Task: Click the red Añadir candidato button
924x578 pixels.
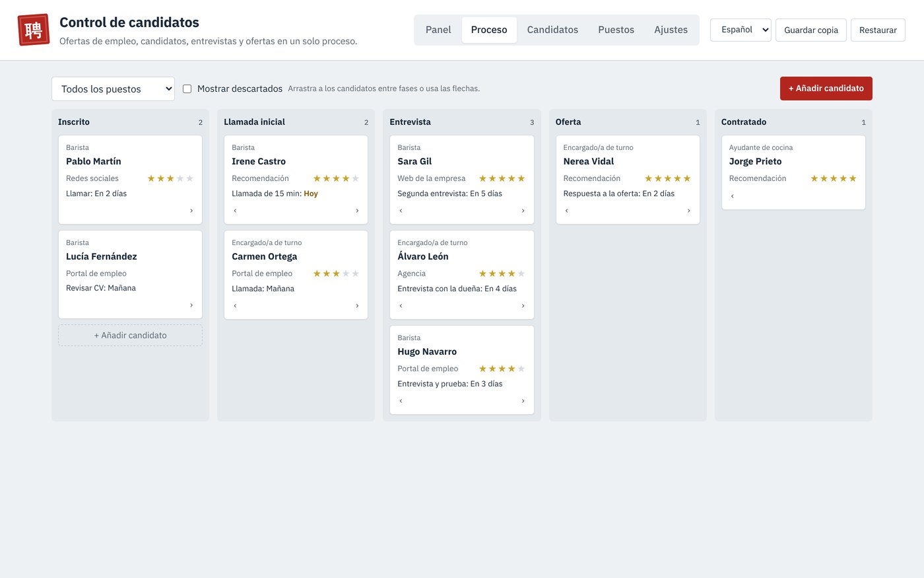Action: [x=826, y=89]
